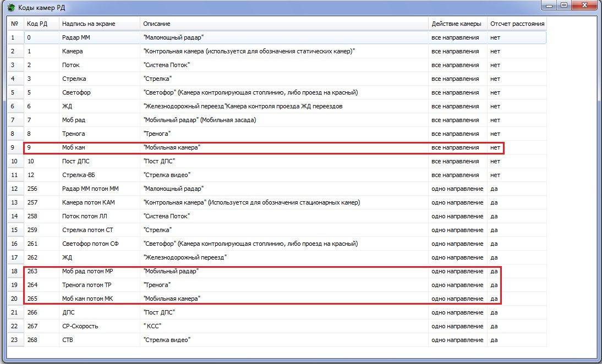Click the "Стрелка видео" description in row 23
This screenshot has height=364, width=602.
point(167,340)
